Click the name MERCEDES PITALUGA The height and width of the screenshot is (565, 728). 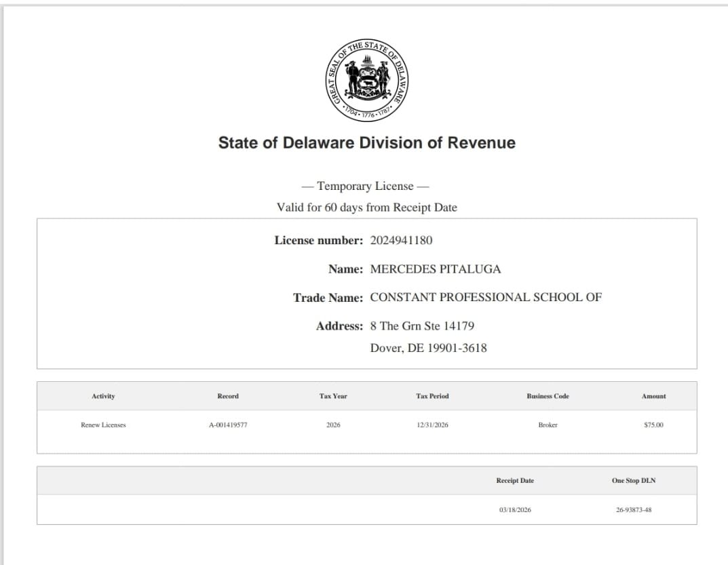click(435, 269)
